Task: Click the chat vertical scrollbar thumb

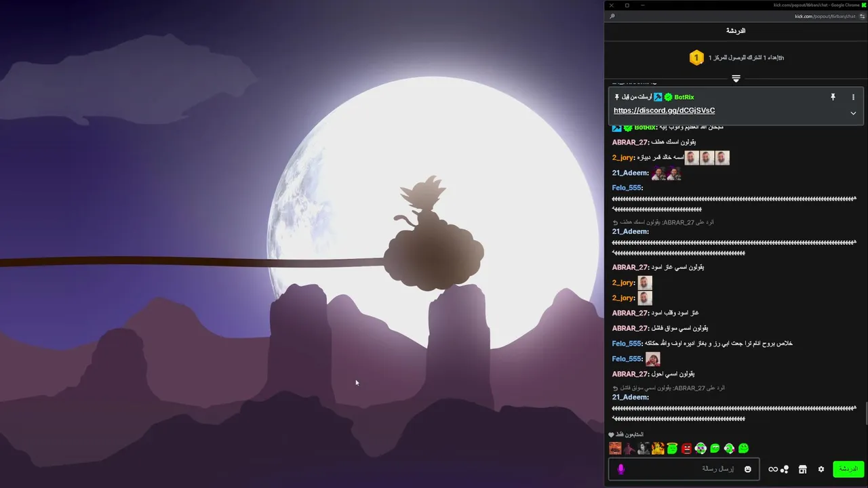Action: click(x=865, y=413)
